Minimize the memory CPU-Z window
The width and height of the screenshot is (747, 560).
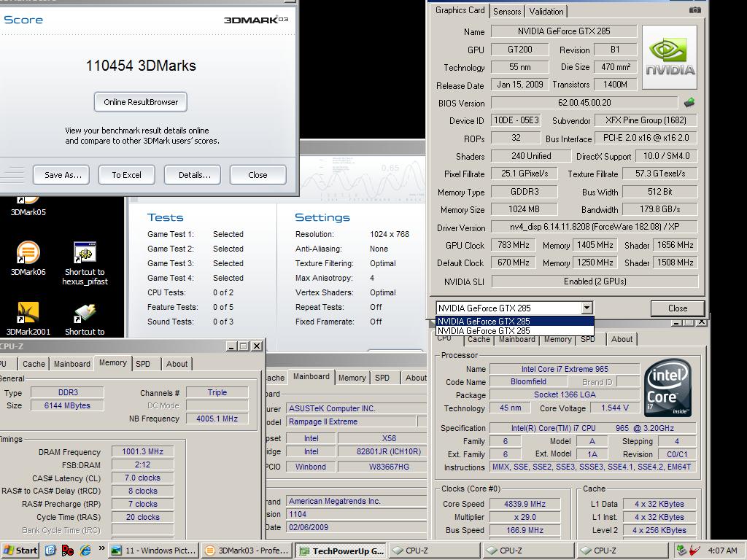[x=231, y=346]
